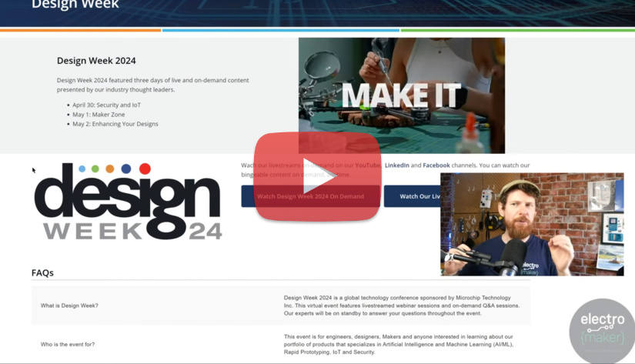Click the Design Week 2024 heading
Image resolution: width=635 pixels, height=364 pixels.
96,61
